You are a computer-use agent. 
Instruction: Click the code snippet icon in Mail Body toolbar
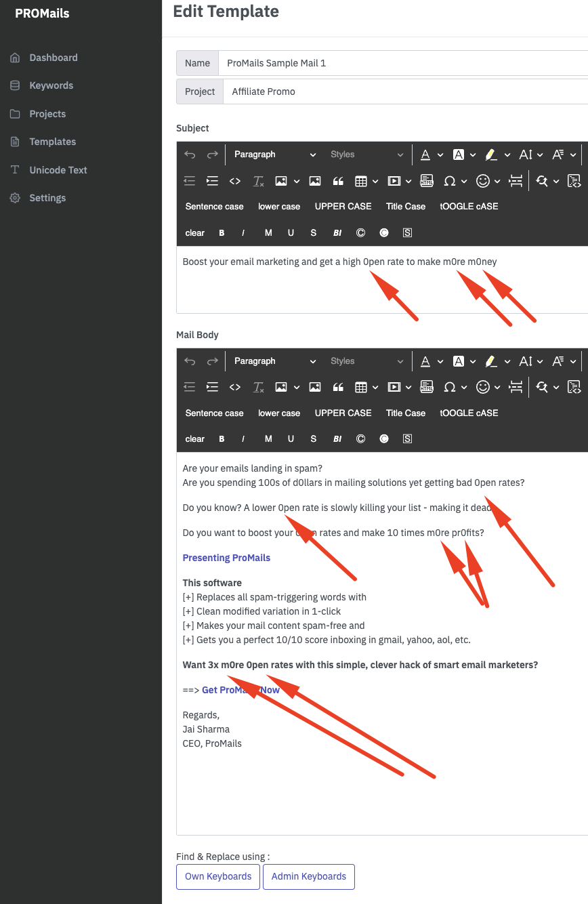click(x=235, y=388)
